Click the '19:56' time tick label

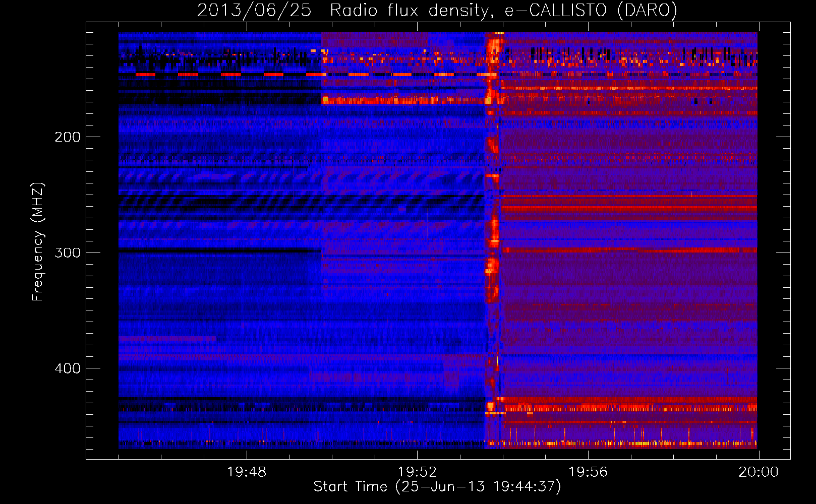(x=588, y=472)
